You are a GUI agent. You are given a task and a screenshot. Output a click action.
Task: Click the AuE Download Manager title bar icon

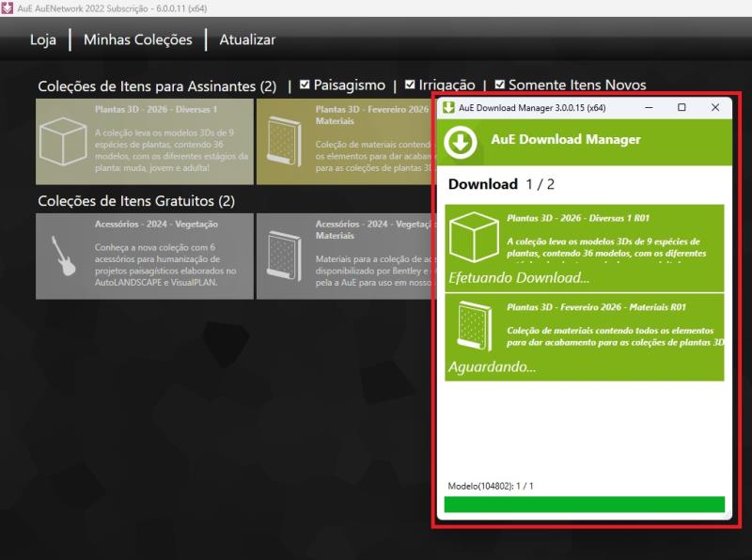point(449,108)
